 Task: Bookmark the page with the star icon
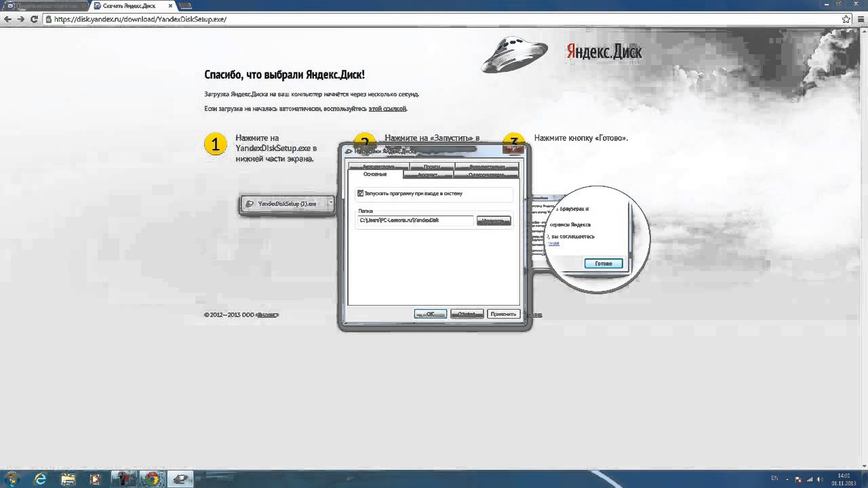(846, 19)
